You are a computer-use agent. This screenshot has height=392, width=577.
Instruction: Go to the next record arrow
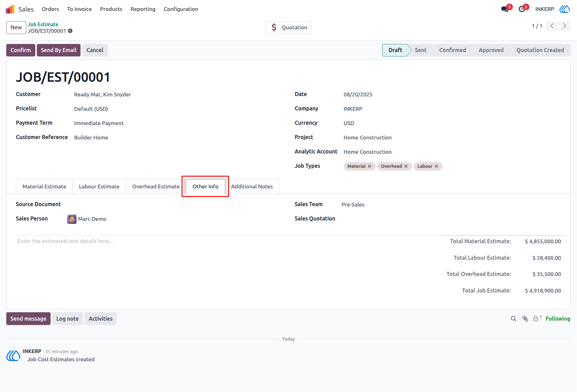pos(565,26)
